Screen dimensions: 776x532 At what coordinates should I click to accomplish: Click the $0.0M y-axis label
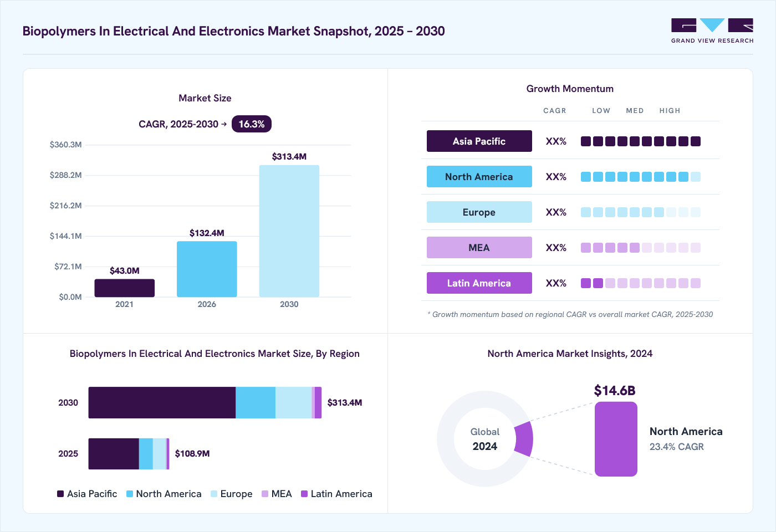(70, 297)
